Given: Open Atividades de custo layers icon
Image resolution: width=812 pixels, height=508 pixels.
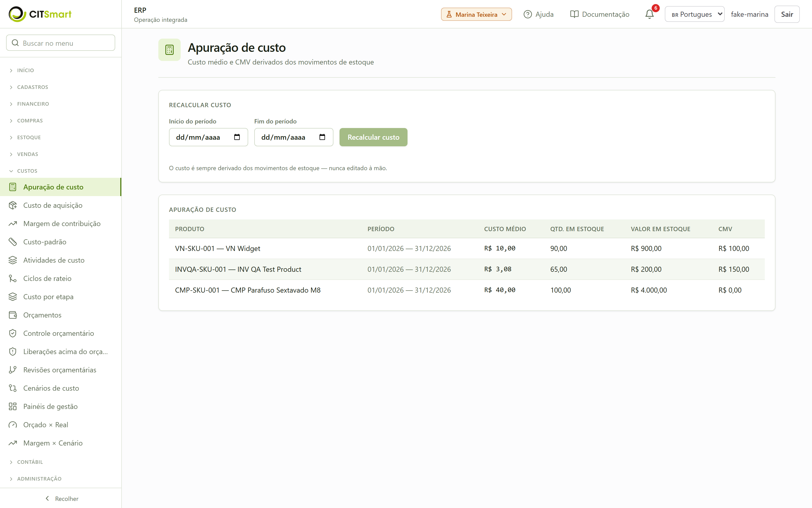Looking at the screenshot, I should click(13, 260).
